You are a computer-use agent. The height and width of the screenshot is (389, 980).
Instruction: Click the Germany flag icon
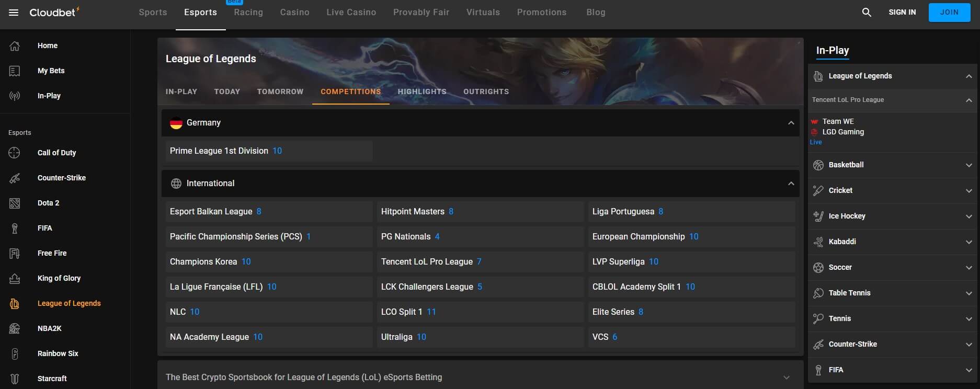[176, 123]
